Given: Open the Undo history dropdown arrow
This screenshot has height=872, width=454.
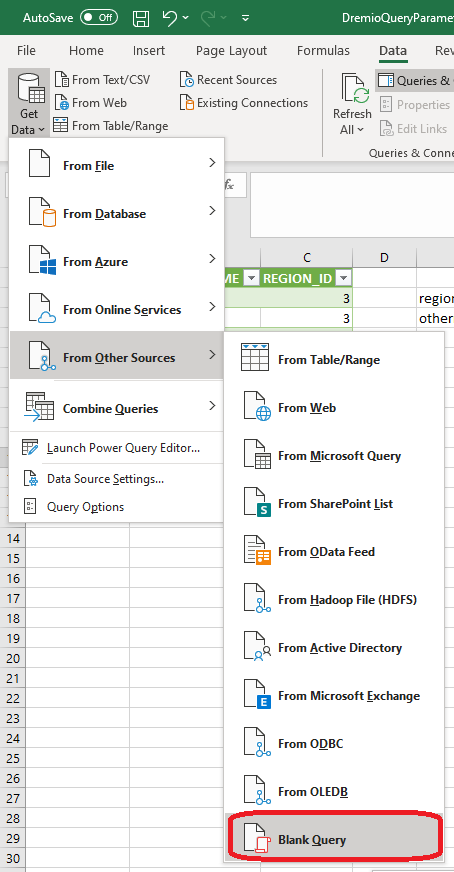Looking at the screenshot, I should point(185,18).
